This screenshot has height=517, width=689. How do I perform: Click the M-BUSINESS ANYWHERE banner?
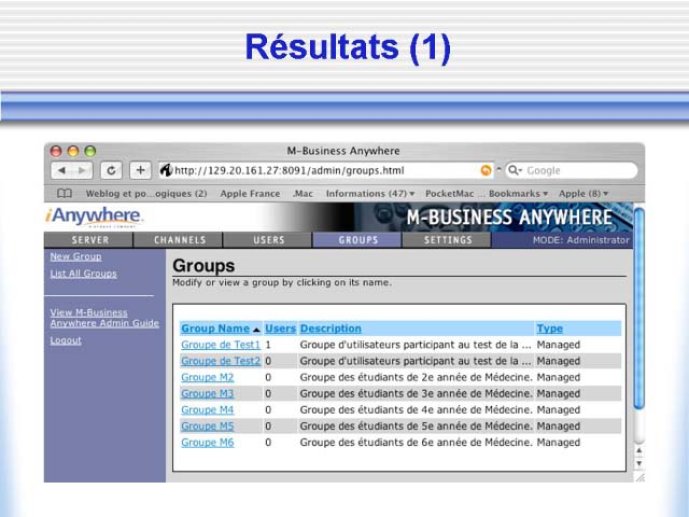(x=509, y=217)
